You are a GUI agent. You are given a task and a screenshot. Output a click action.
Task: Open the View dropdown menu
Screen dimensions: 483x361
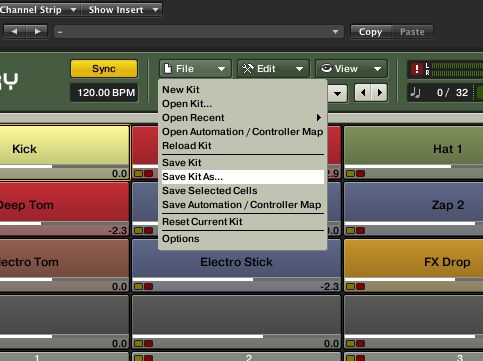(351, 69)
